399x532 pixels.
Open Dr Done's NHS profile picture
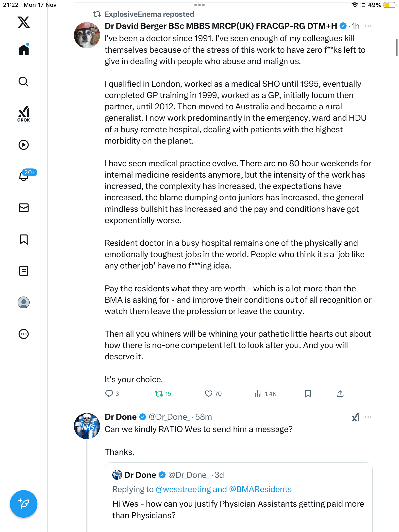[87, 426]
